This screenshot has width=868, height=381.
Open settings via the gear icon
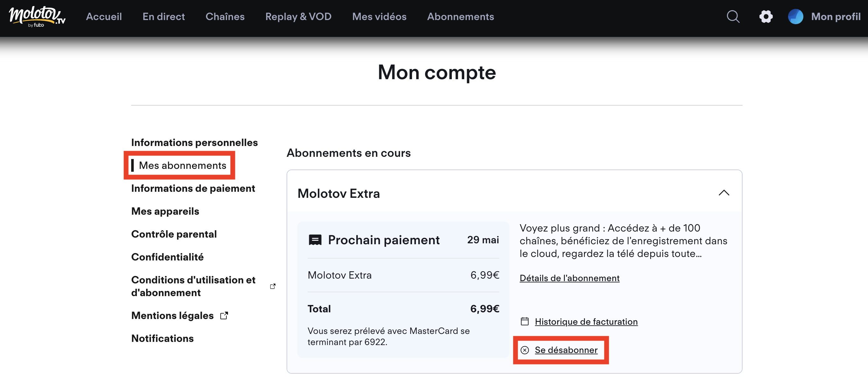pos(766,17)
